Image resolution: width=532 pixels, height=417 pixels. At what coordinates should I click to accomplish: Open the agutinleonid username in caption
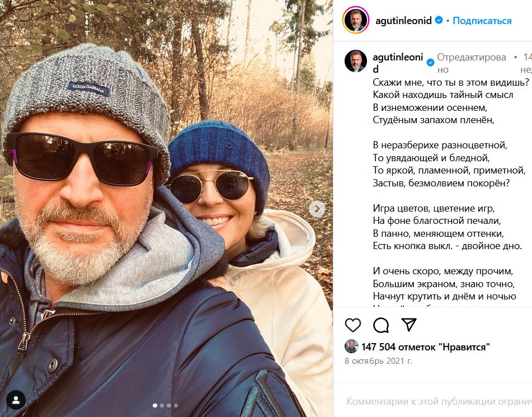pyautogui.click(x=398, y=63)
